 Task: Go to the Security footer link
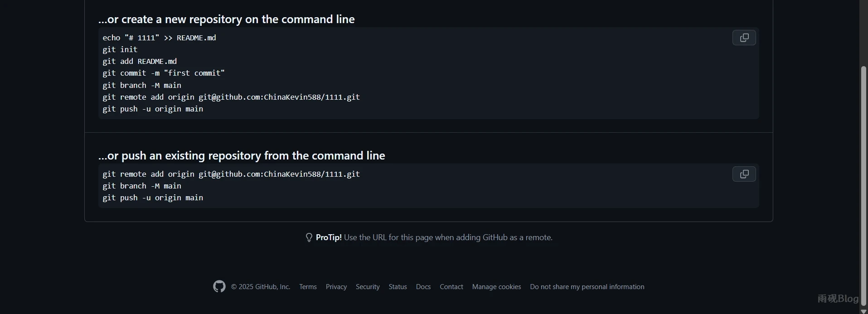tap(368, 287)
